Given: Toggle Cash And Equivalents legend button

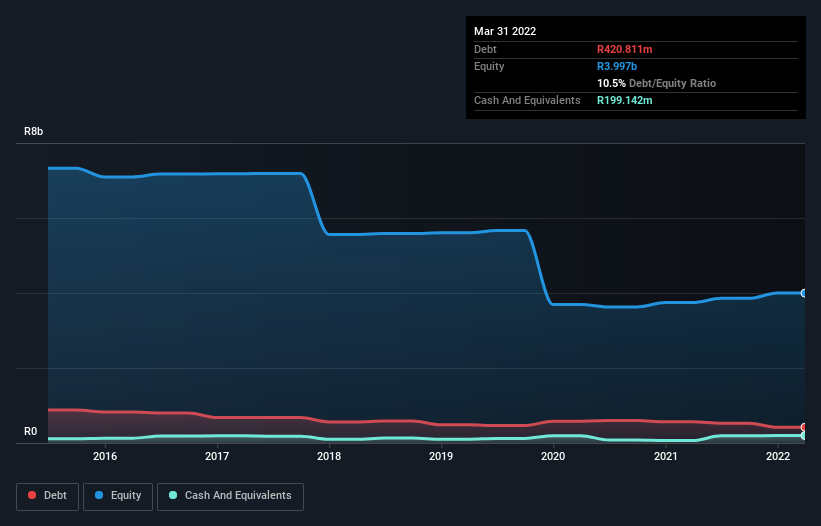Looking at the screenshot, I should [230, 496].
